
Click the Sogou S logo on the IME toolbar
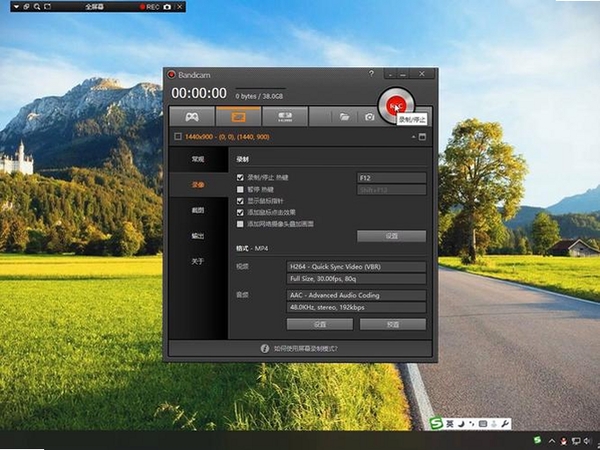pyautogui.click(x=437, y=424)
